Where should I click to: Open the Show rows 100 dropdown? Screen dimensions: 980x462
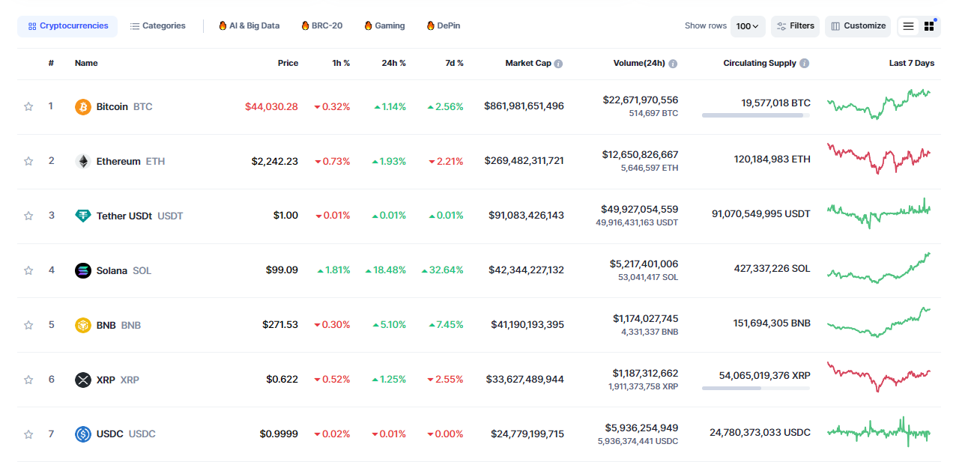(747, 26)
